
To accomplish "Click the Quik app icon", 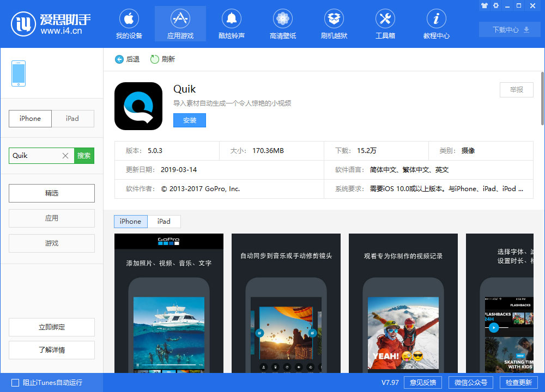I will (x=138, y=106).
